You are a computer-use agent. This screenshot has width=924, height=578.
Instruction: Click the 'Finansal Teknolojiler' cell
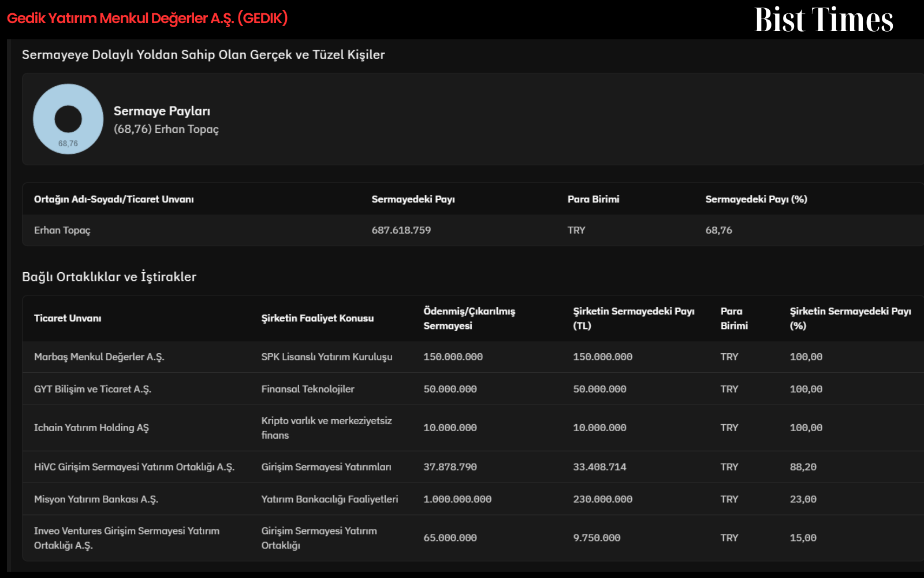click(307, 390)
